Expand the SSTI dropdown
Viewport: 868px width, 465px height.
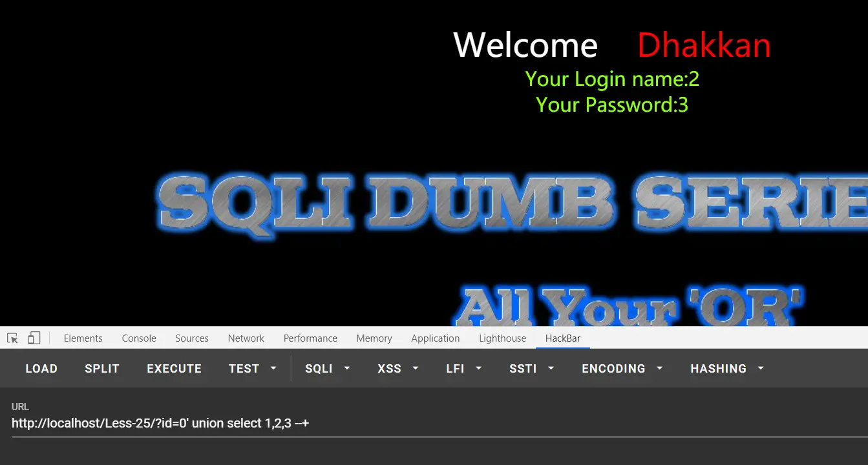click(x=531, y=368)
